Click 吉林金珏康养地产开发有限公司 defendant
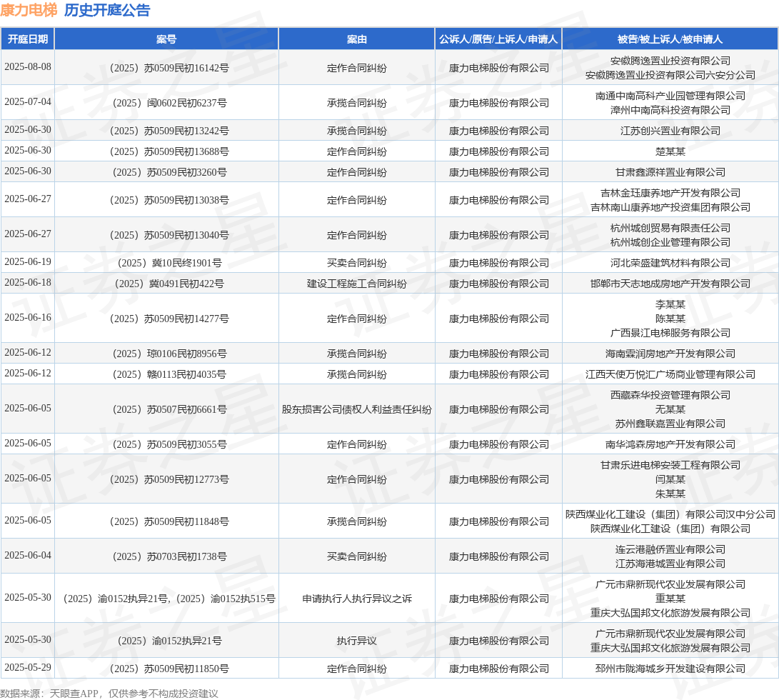The image size is (779, 700). 670,193
